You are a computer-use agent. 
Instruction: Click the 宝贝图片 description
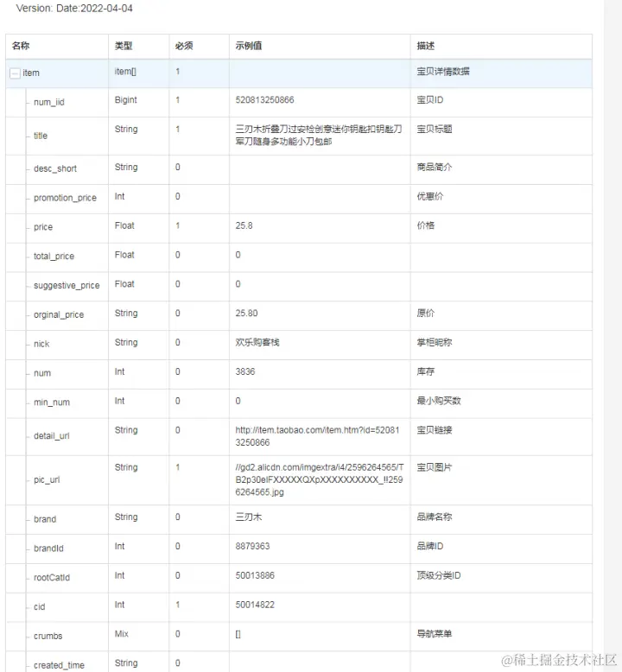tap(435, 467)
